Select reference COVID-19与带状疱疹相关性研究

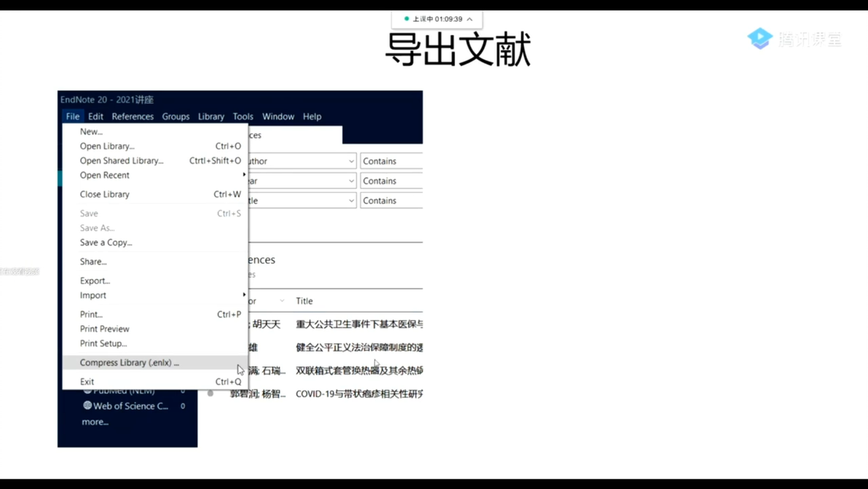coord(359,394)
